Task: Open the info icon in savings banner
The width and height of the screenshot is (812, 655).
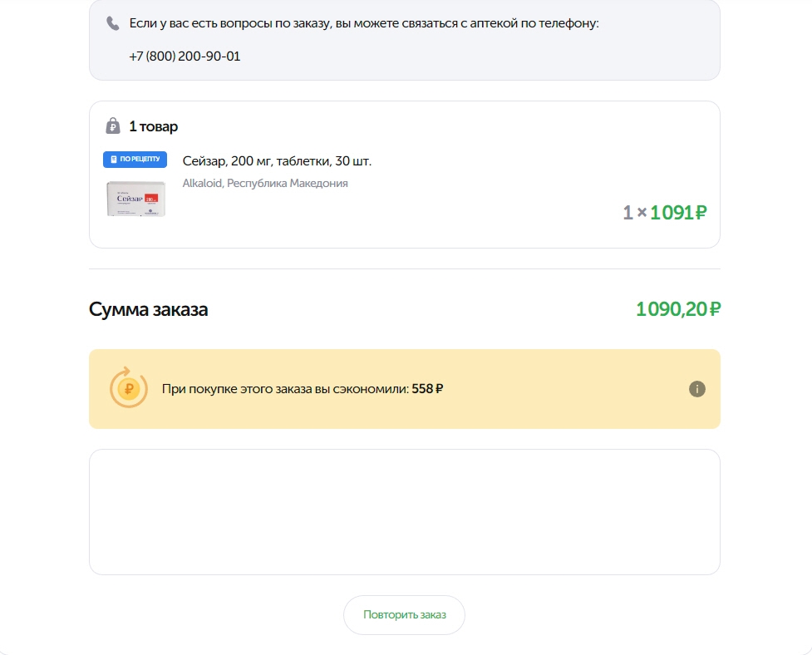Action: pyautogui.click(x=697, y=389)
